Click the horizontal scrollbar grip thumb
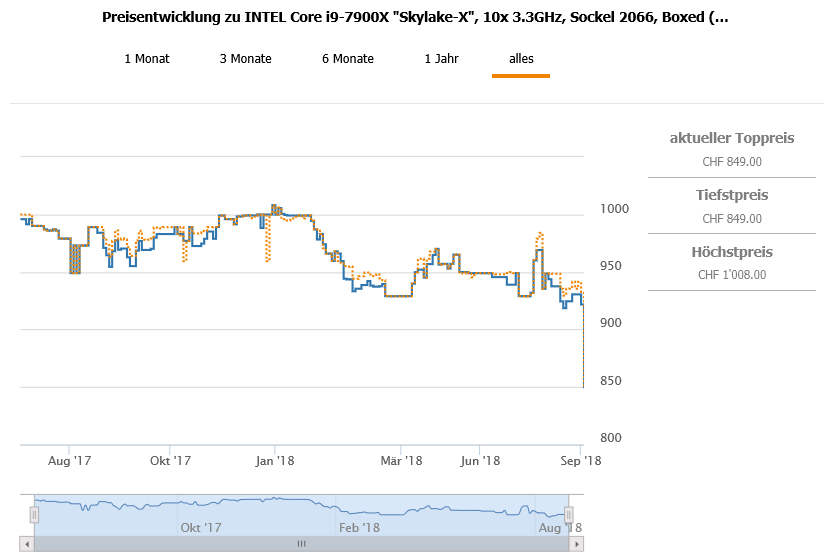Screen dimensions: 825x560 coord(301,544)
